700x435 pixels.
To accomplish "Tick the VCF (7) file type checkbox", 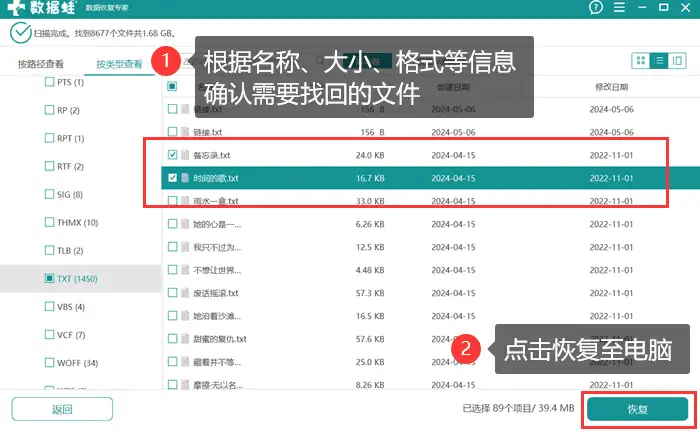I will click(x=50, y=335).
